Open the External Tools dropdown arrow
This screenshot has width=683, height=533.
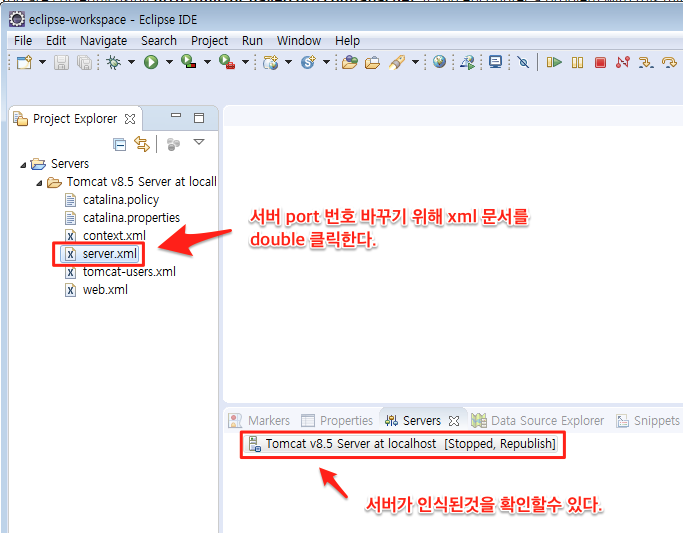[246, 62]
